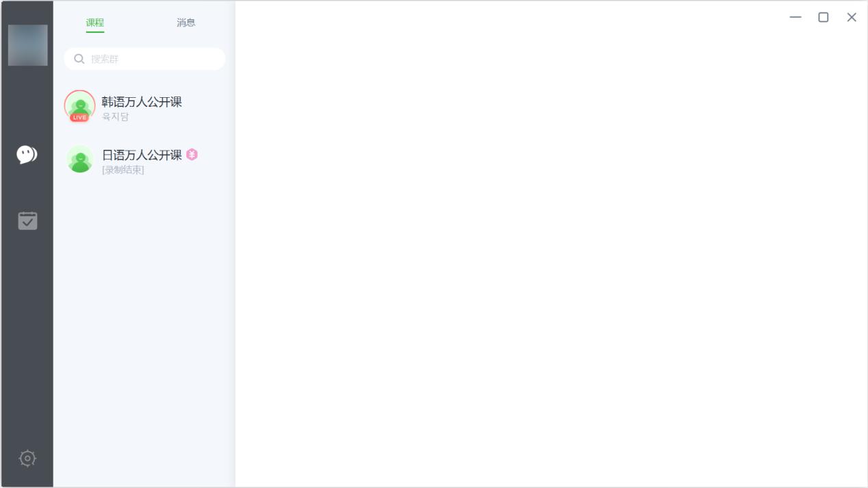Screen dimensions: 868x488
Task: Click the red LIVE badge
Action: pyautogui.click(x=79, y=118)
